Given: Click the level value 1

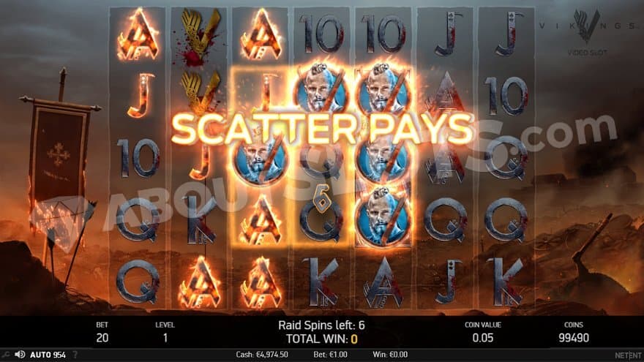Looking at the screenshot, I should (165, 338).
